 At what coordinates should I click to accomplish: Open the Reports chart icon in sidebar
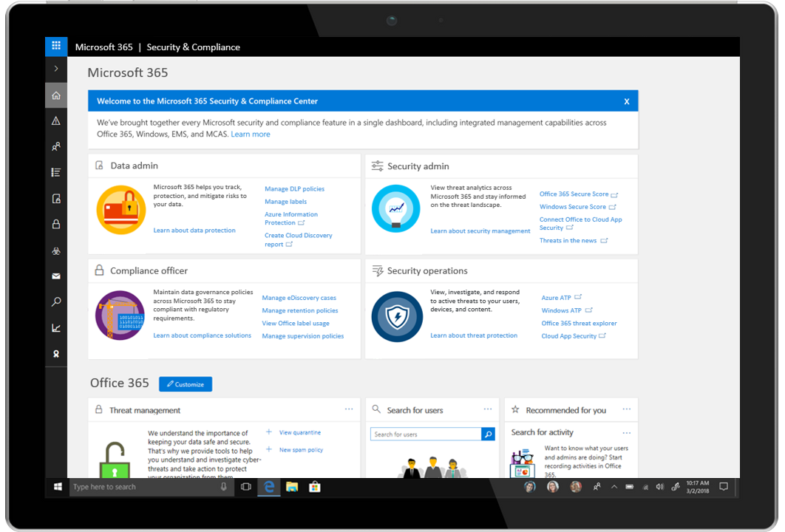coord(56,327)
